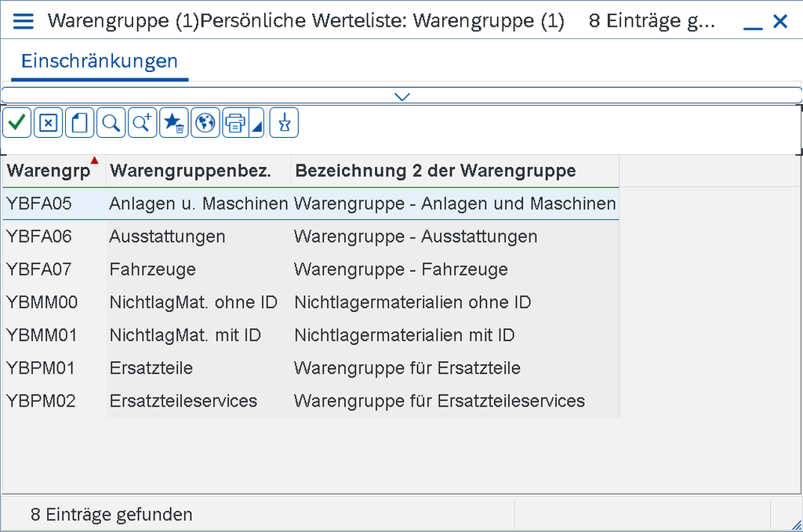Click Warengruppe für Ersatzteile cell
The height and width of the screenshot is (532, 803).
pyautogui.click(x=455, y=367)
